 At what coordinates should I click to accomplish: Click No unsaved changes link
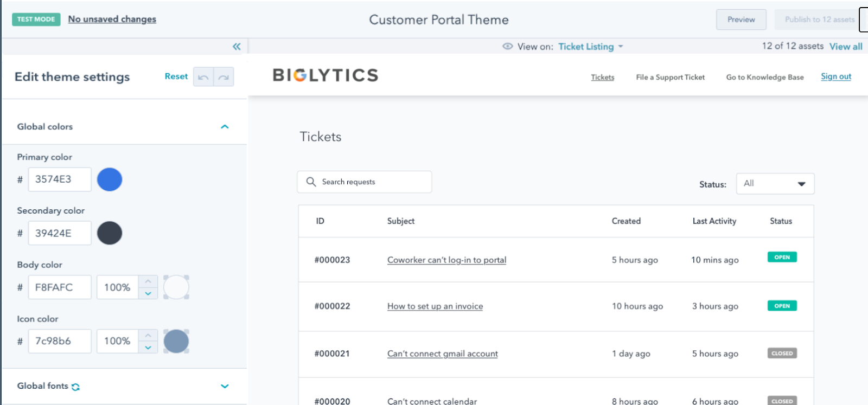tap(112, 19)
